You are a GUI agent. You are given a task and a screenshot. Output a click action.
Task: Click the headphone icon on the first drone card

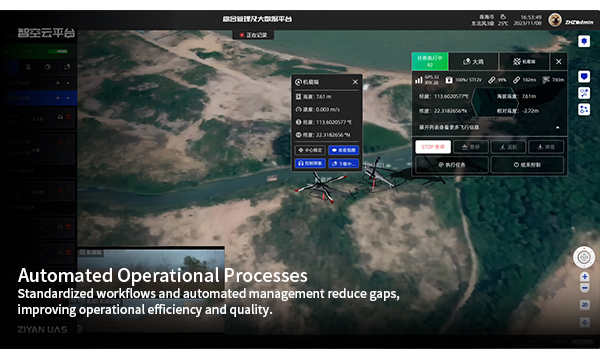point(60,117)
